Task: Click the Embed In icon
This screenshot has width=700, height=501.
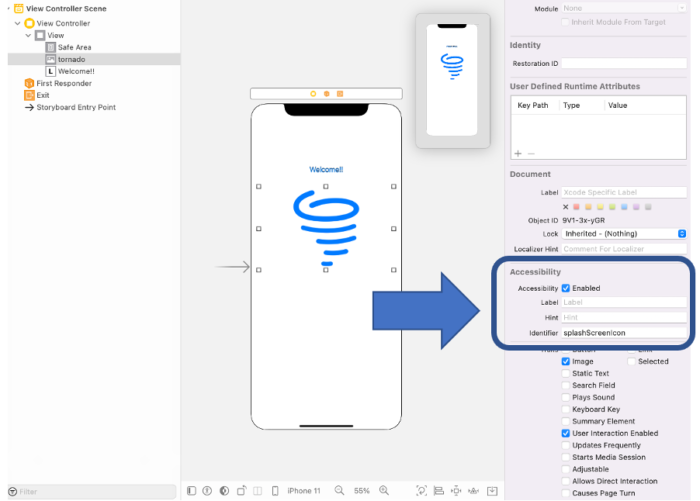Action: point(492,491)
